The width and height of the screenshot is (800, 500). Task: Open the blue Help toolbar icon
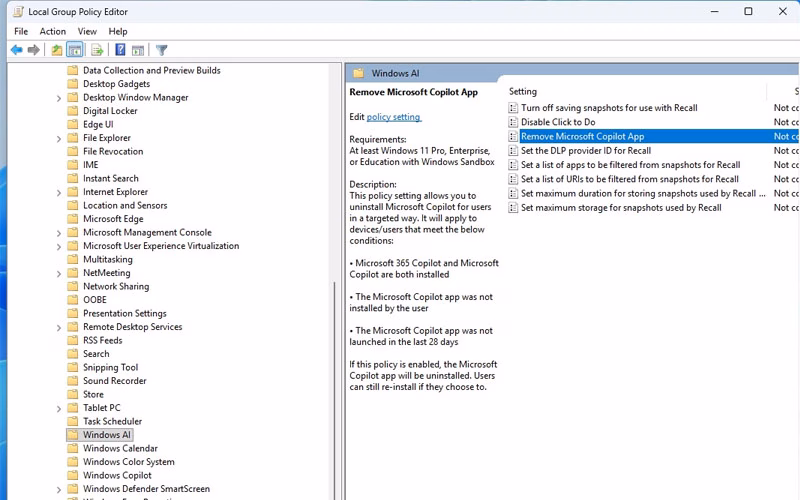pos(120,50)
